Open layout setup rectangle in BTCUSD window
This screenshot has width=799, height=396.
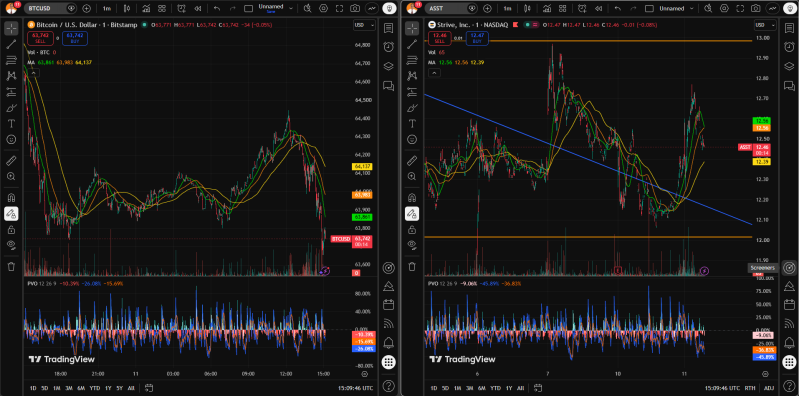pyautogui.click(x=248, y=9)
